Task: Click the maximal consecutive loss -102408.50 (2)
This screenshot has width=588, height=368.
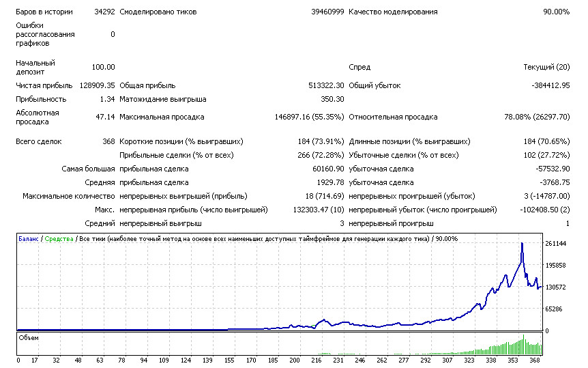Action: [544, 210]
